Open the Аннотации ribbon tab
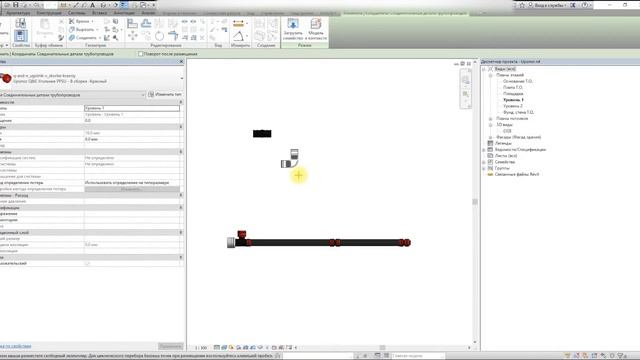 pyautogui.click(x=124, y=13)
